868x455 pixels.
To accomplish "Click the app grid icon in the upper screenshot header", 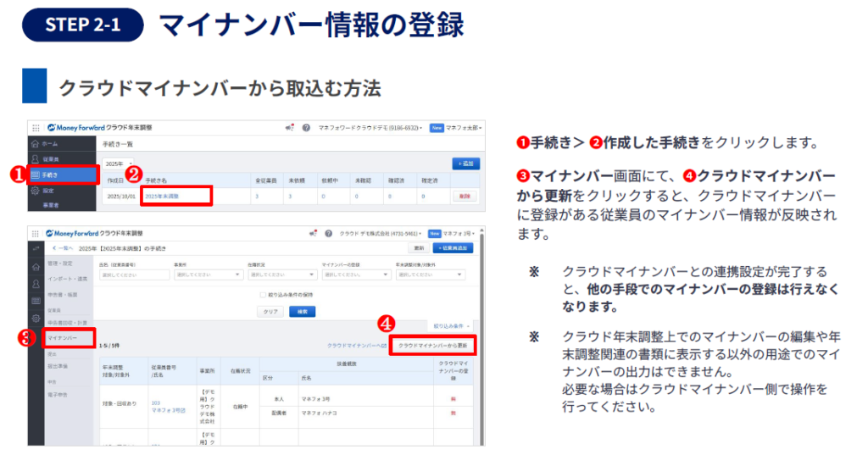I will (x=35, y=127).
